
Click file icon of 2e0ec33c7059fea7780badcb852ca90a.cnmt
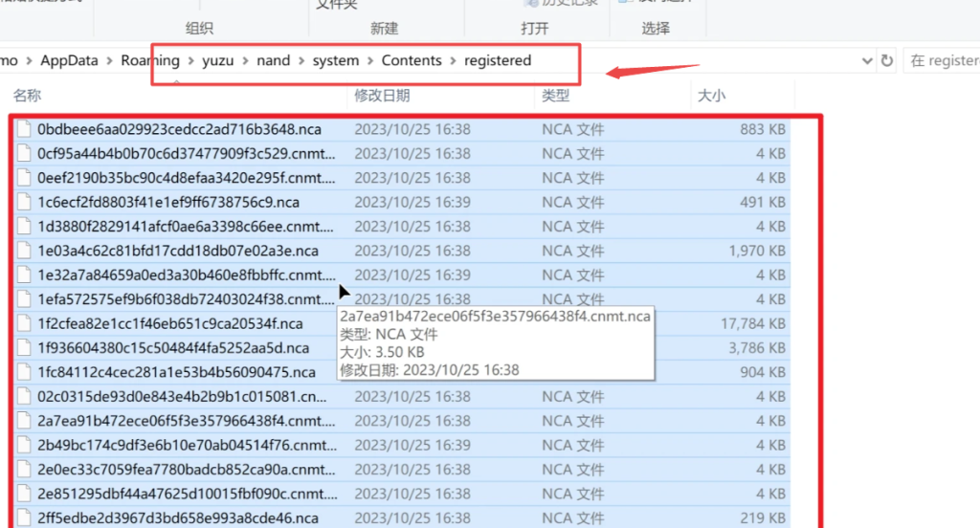coord(24,470)
